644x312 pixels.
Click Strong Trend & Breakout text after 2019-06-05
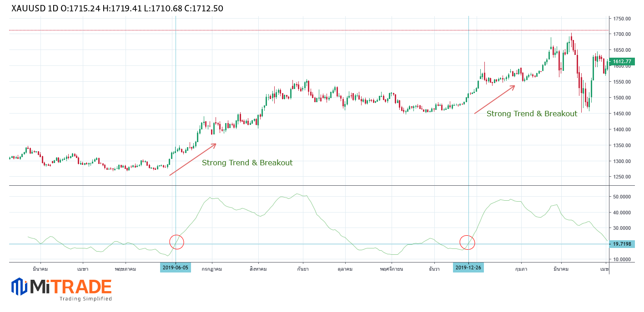247,163
